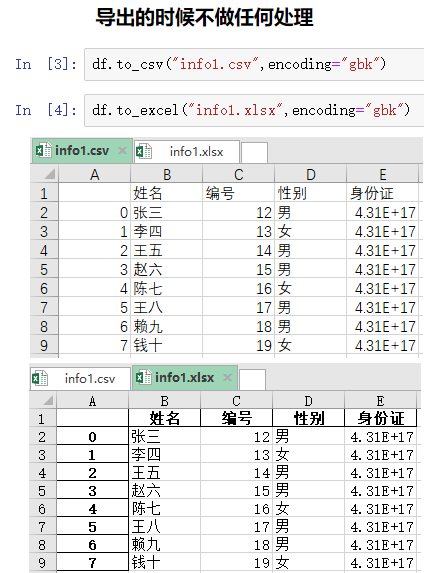Viewport: 435px width, 573px height.
Task: Click the In [3]: prompt label
Action: [46, 64]
